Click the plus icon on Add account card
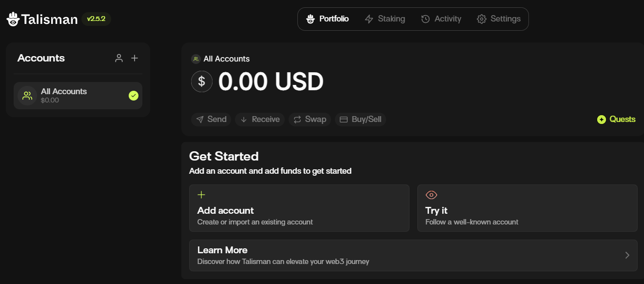Screen dimensions: 644x284 pyautogui.click(x=201, y=195)
